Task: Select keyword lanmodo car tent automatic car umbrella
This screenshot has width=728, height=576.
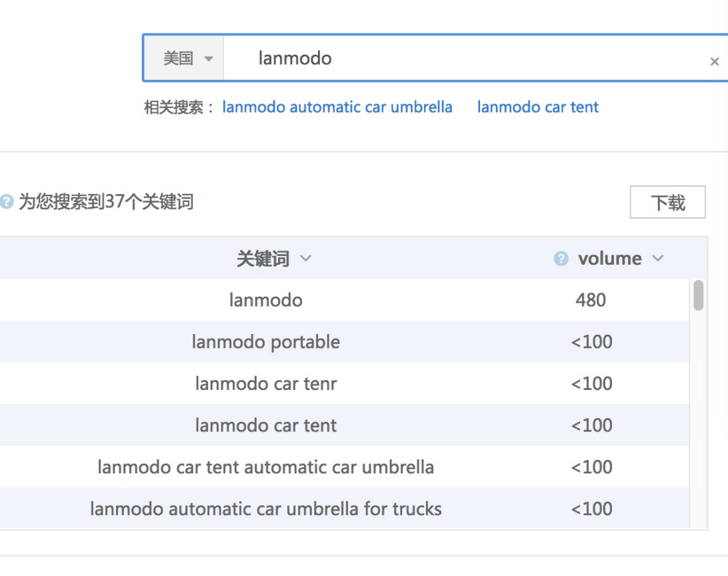Action: coord(265,467)
